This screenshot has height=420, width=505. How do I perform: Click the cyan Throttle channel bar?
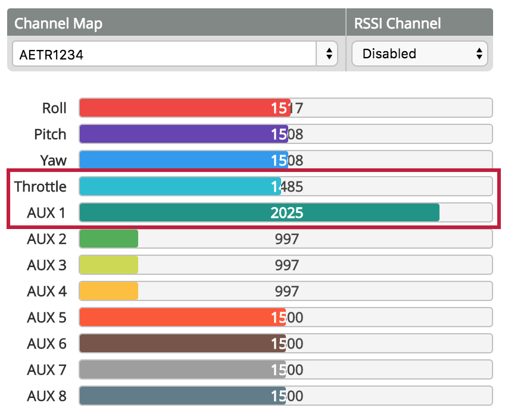(180, 187)
